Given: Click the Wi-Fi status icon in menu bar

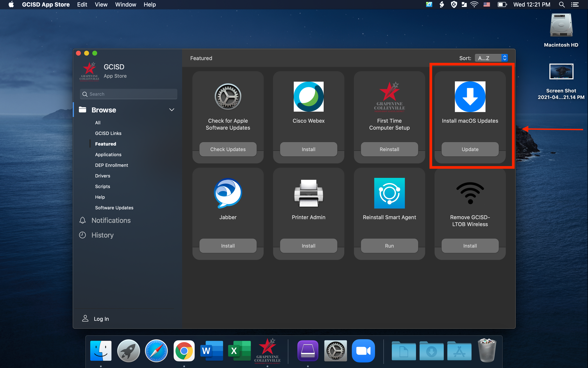Looking at the screenshot, I should (474, 5).
